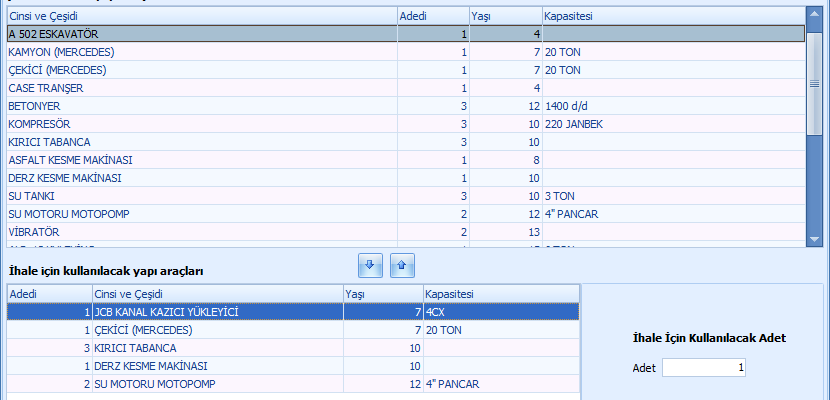The width and height of the screenshot is (830, 400).
Task: Click the upper Adedi column header
Action: (x=432, y=16)
